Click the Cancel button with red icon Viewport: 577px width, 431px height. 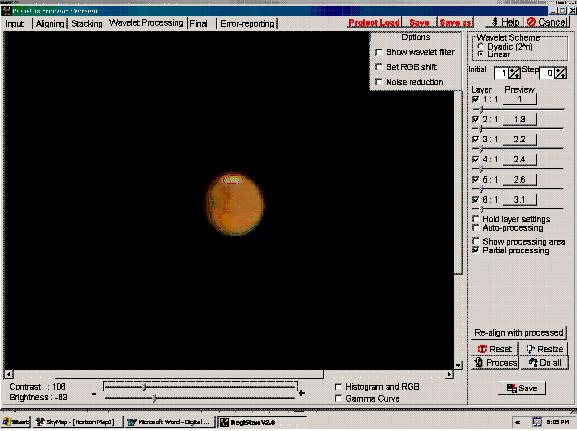547,22
